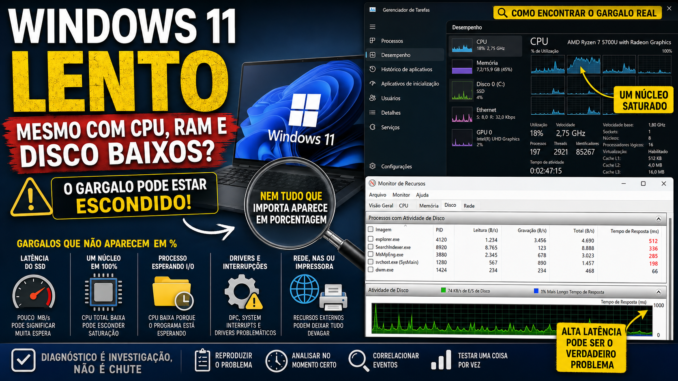Open Detalhes via its list icon
The height and width of the screenshot is (381, 678).
pyautogui.click(x=372, y=112)
